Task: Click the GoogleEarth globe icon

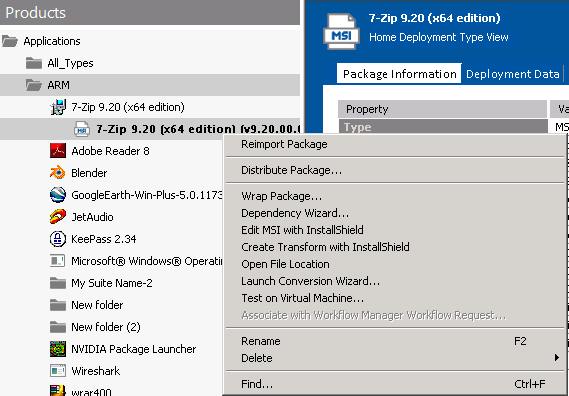Action: click(58, 195)
